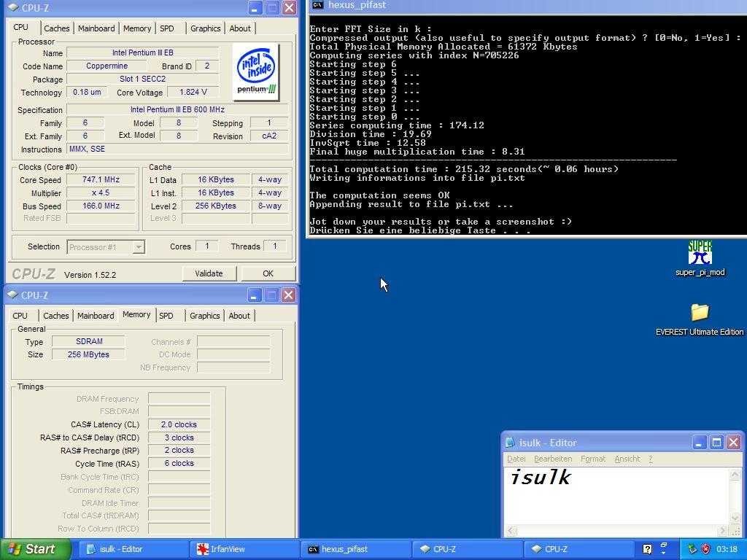
Task: Click the lower CPU-Z window title icon
Action: click(x=13, y=295)
